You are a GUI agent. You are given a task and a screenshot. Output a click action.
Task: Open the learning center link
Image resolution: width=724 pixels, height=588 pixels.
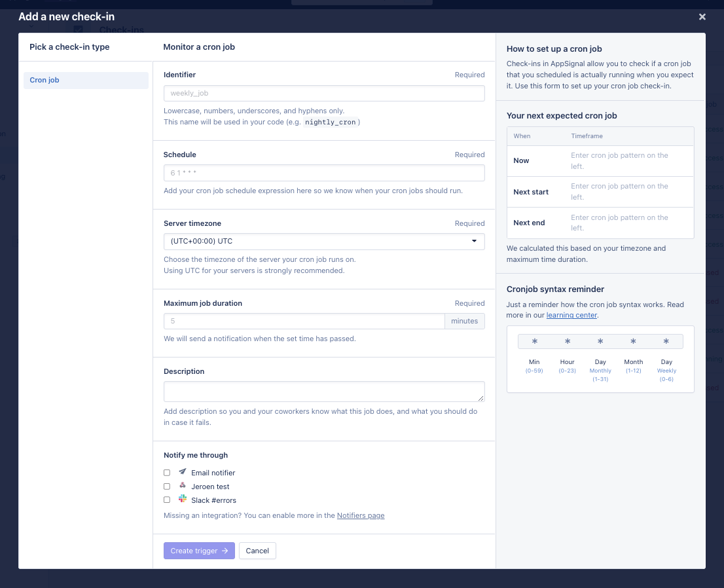click(x=571, y=315)
